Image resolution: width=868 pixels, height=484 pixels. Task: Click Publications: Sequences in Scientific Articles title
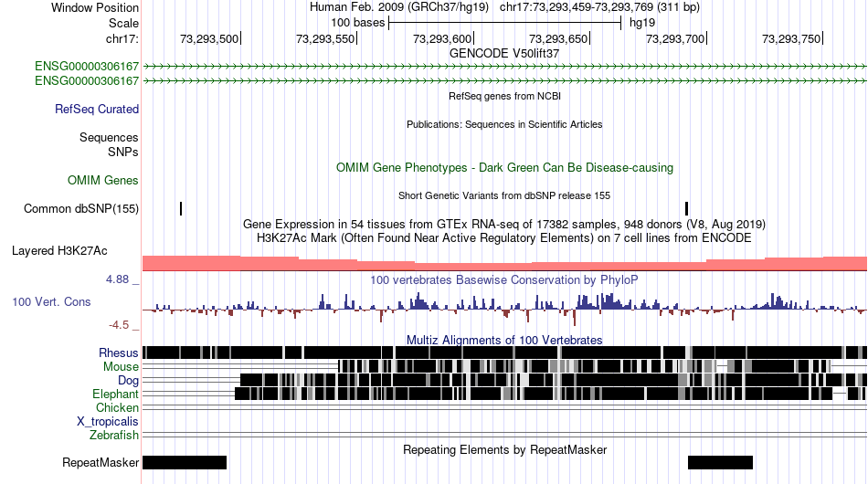(x=504, y=124)
